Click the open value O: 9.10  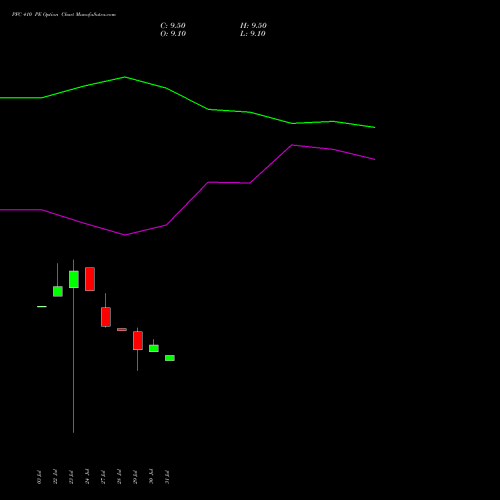[x=173, y=34]
